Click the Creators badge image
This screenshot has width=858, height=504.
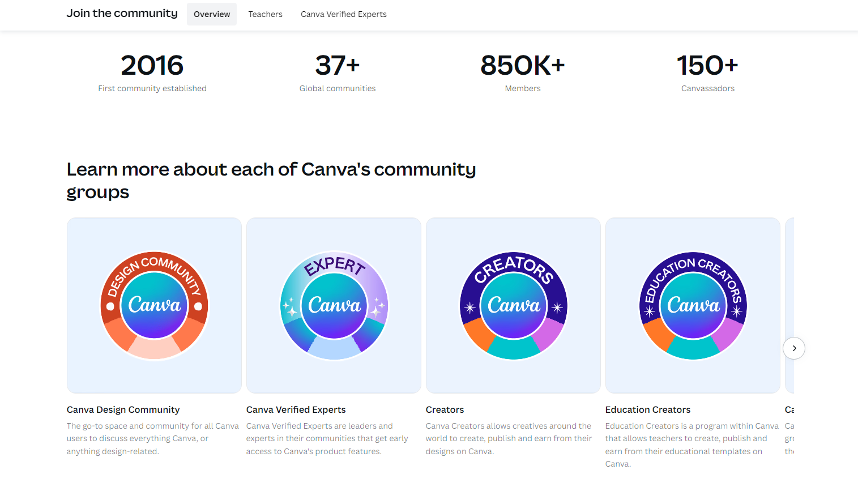click(x=513, y=306)
